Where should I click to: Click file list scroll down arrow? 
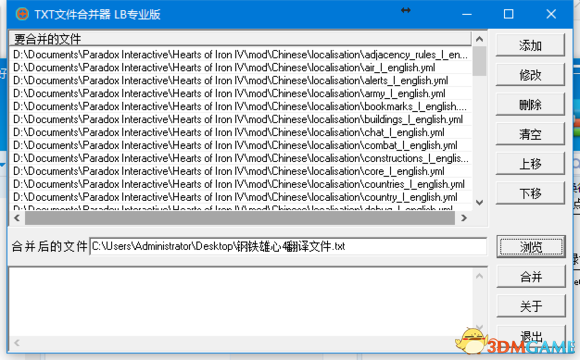click(479, 202)
